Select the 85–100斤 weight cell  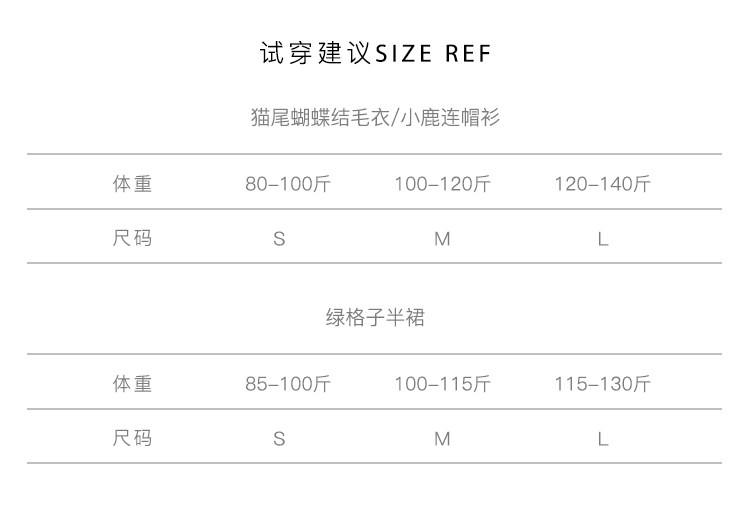[288, 384]
